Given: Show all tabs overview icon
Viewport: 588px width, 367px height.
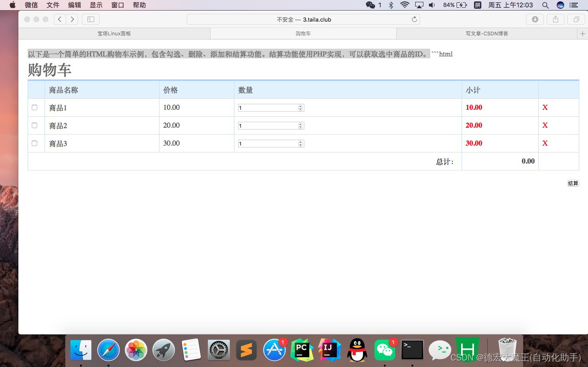Looking at the screenshot, I should tap(576, 19).
